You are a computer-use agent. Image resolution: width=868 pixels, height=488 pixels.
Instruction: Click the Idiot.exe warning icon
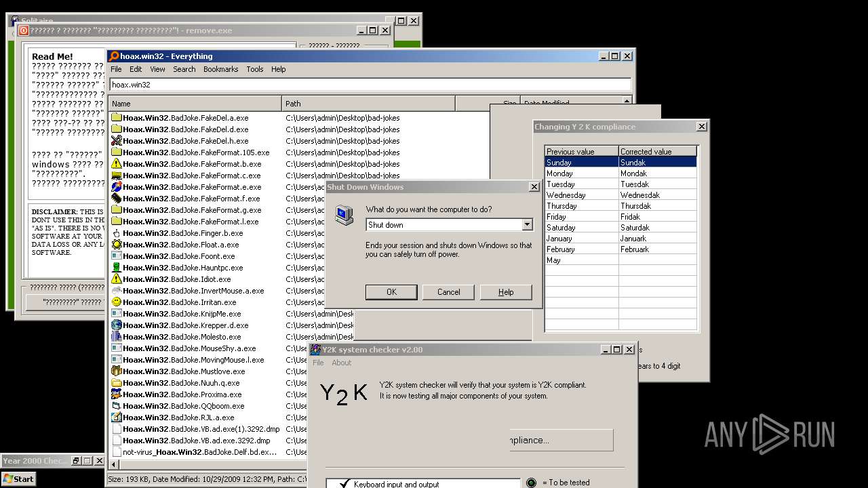(116, 279)
